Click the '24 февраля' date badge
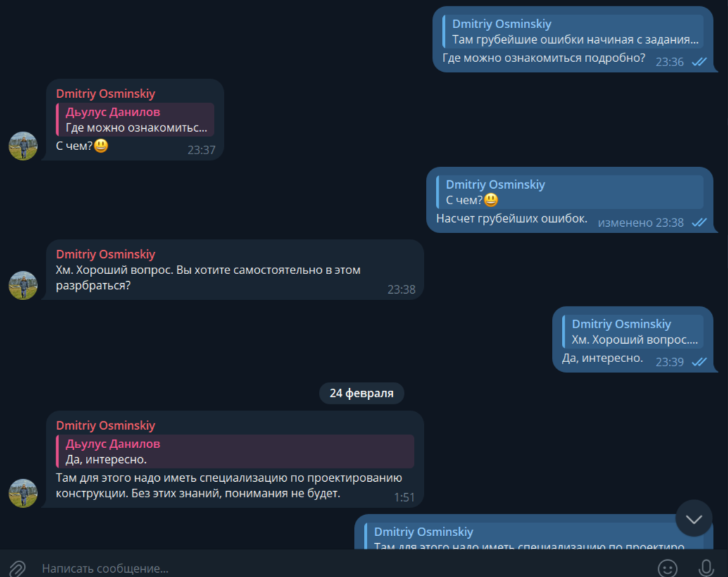 coord(361,393)
